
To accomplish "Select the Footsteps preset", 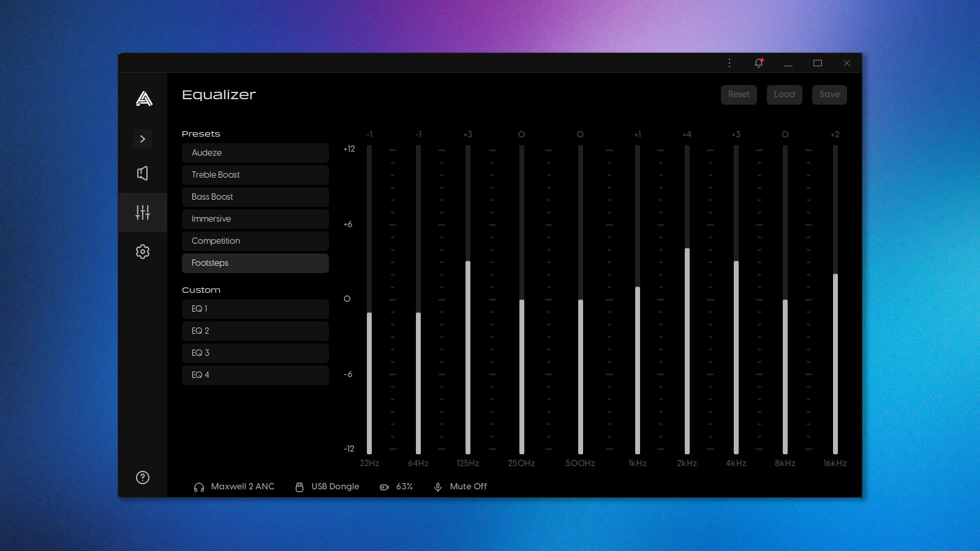I will coord(255,263).
